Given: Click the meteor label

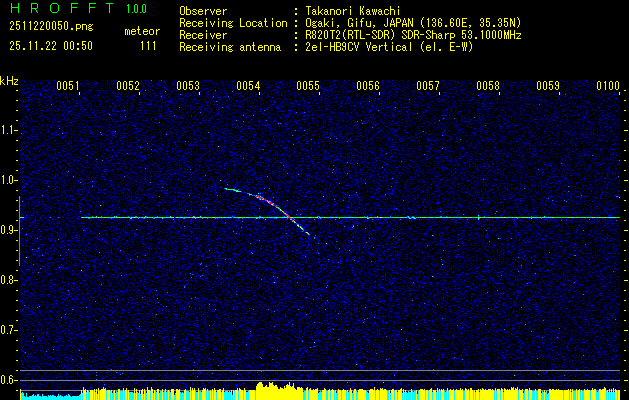Looking at the screenshot, I should (142, 31).
